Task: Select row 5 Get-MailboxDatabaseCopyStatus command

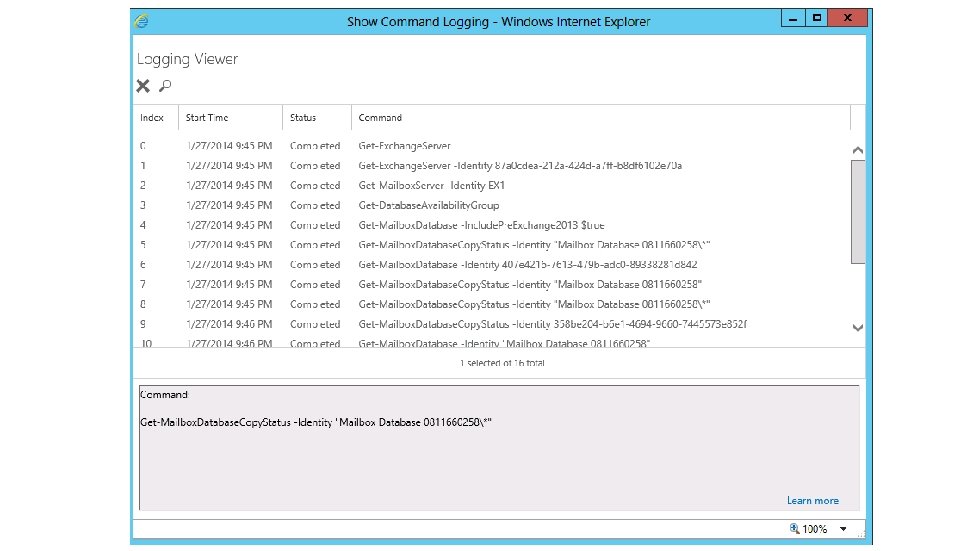Action: (x=492, y=245)
